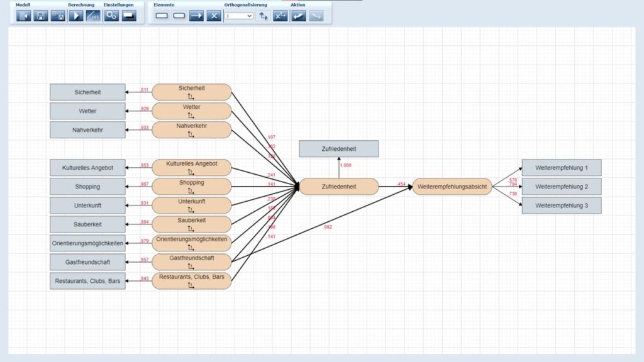Click the small icon inside orange Unterkunft node
The height and width of the screenshot is (362, 644).
click(191, 210)
